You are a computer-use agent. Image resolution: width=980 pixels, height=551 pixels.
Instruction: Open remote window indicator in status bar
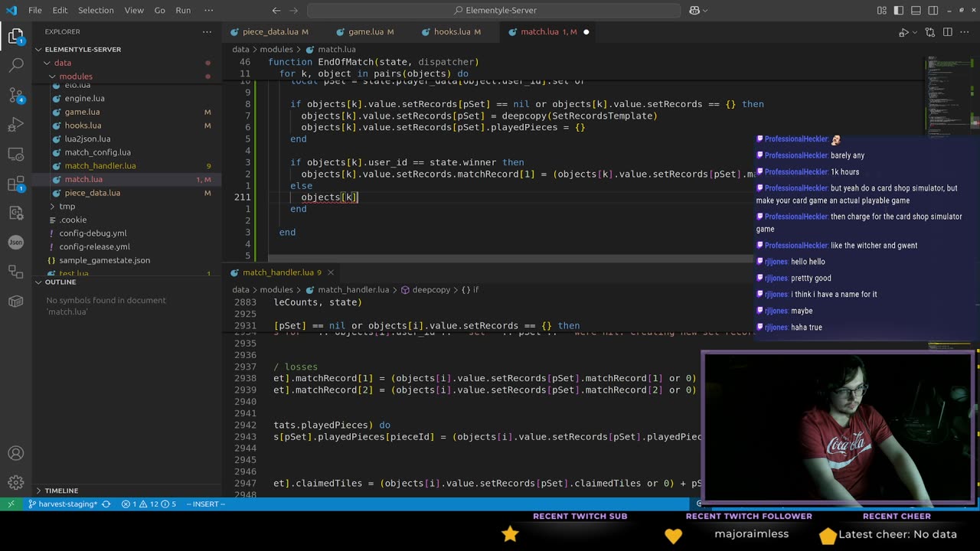(x=11, y=504)
